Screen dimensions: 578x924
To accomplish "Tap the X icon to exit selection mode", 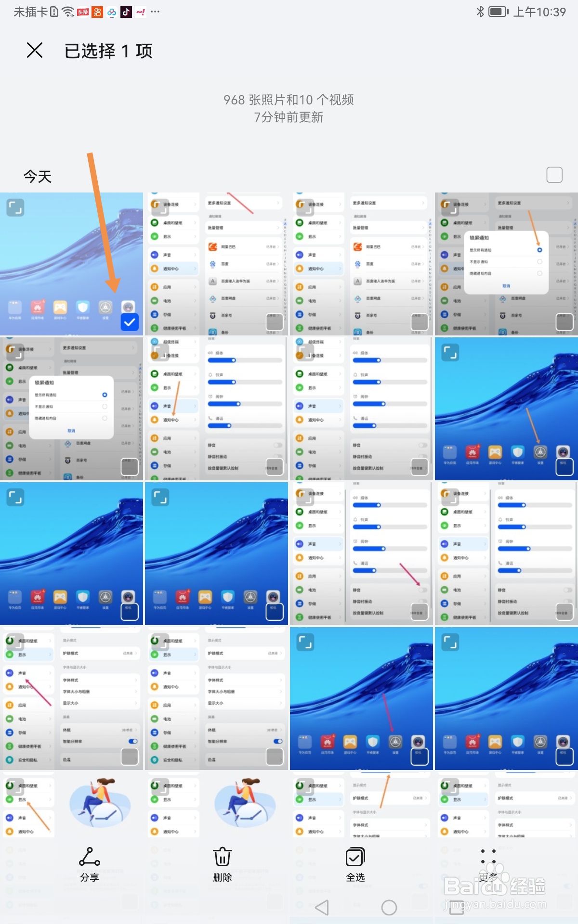I will tap(35, 50).
